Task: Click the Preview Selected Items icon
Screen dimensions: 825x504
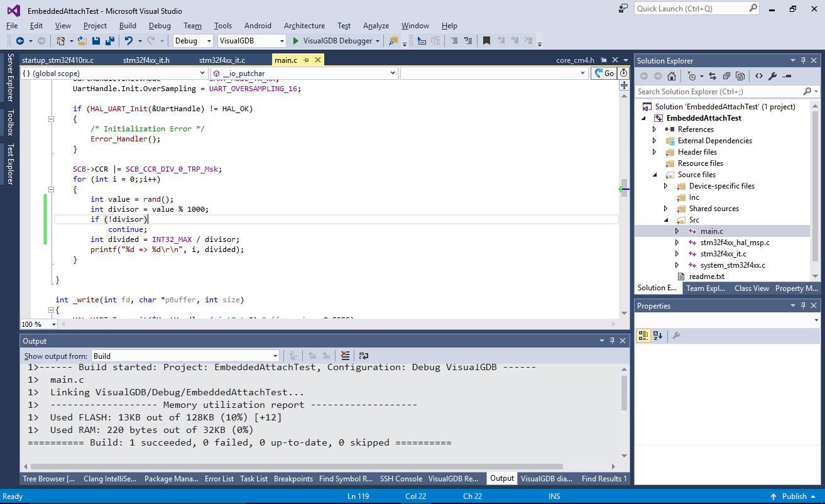Action: (787, 76)
